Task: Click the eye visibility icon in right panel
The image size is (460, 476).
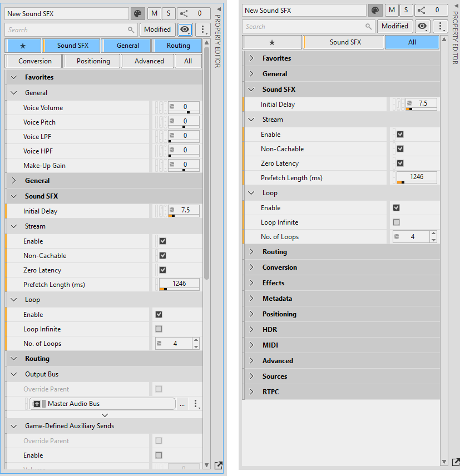Action: click(x=422, y=26)
